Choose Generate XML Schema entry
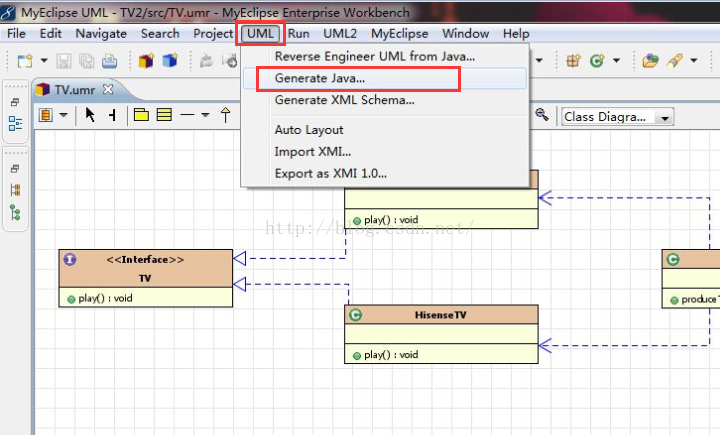 [385, 100]
